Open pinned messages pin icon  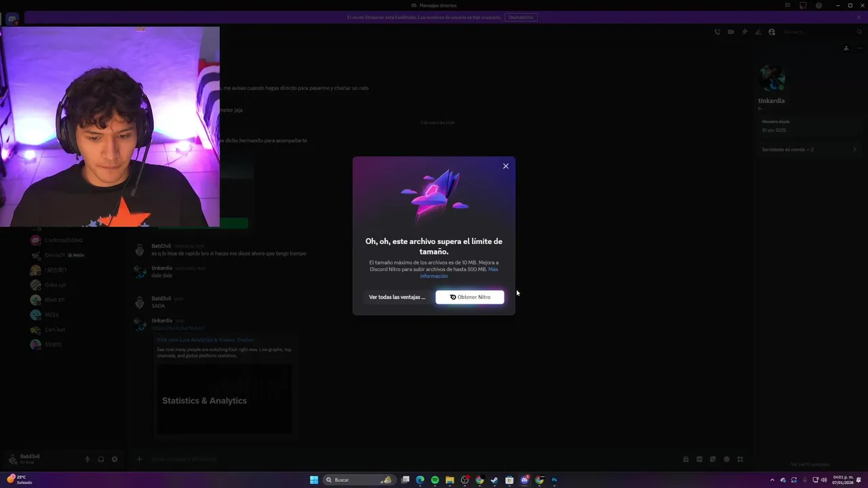(x=745, y=32)
